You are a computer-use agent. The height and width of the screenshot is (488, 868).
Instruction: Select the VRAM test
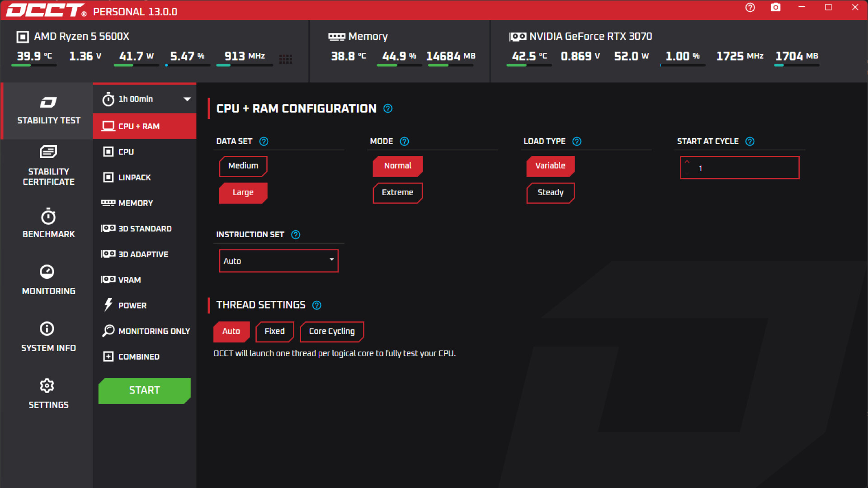tap(129, 279)
